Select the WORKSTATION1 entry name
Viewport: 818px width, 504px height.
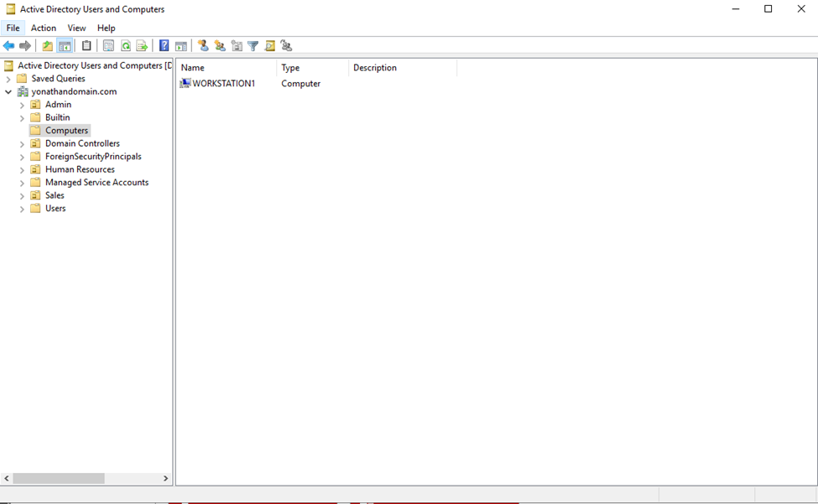224,83
